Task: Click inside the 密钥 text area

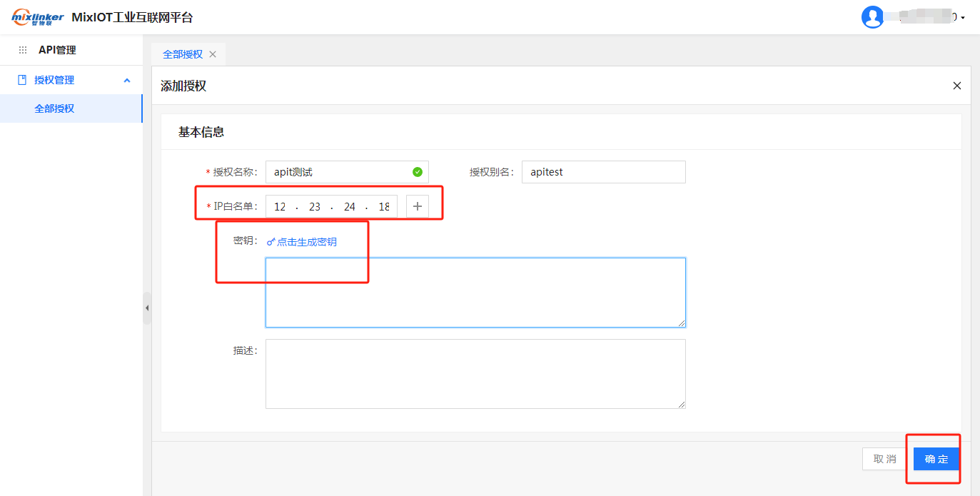Action: click(x=475, y=293)
